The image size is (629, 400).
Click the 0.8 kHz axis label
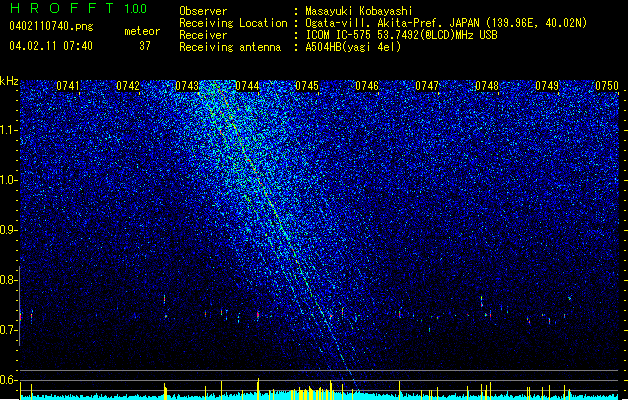tap(8, 280)
